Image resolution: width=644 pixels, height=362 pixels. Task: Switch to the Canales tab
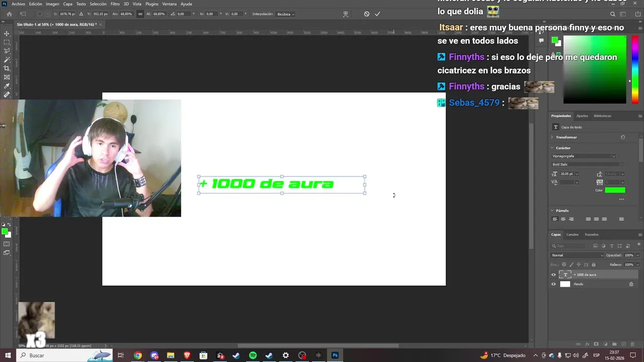click(573, 234)
